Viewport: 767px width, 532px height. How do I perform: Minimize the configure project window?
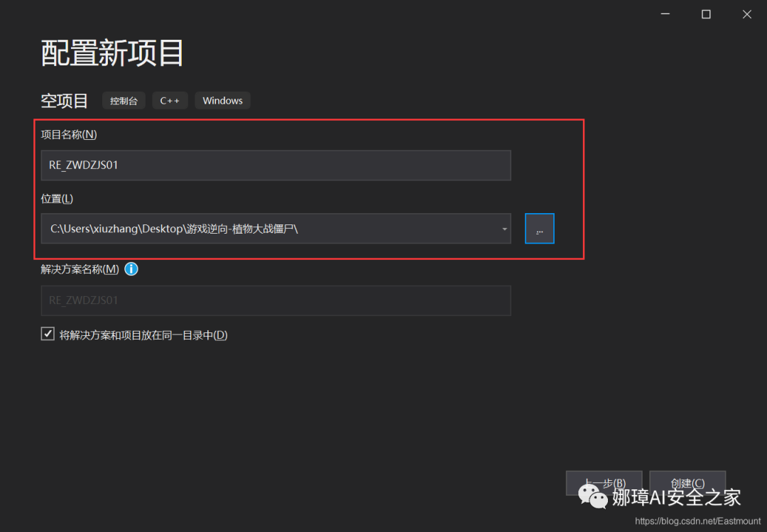click(665, 14)
